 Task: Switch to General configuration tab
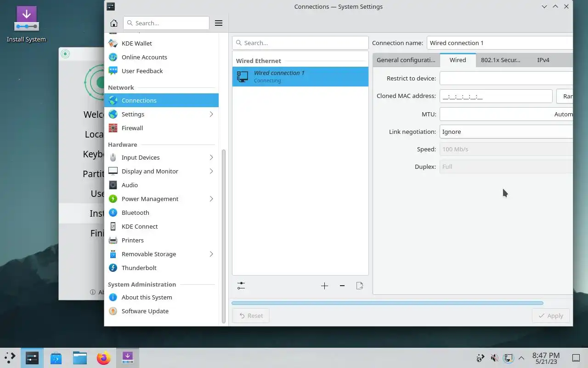click(x=406, y=60)
